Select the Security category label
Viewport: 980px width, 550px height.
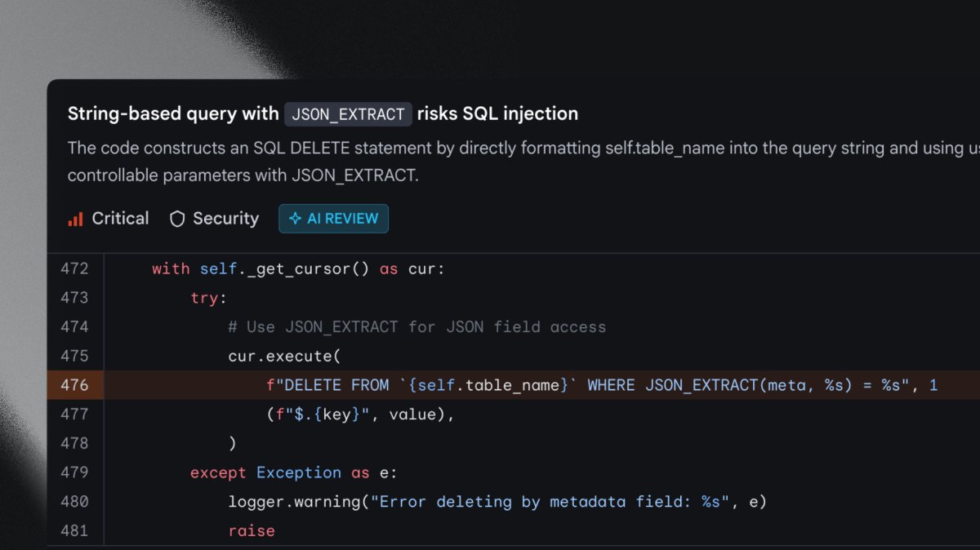coord(225,219)
